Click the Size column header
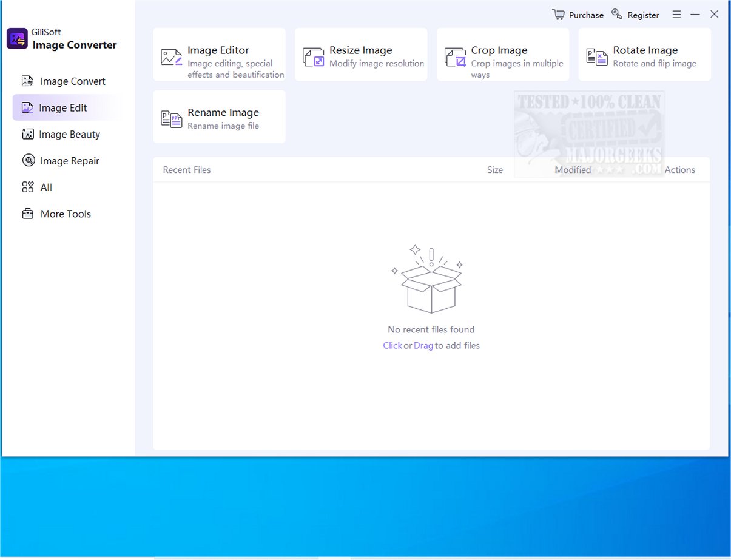The width and height of the screenshot is (731, 560). coord(495,170)
